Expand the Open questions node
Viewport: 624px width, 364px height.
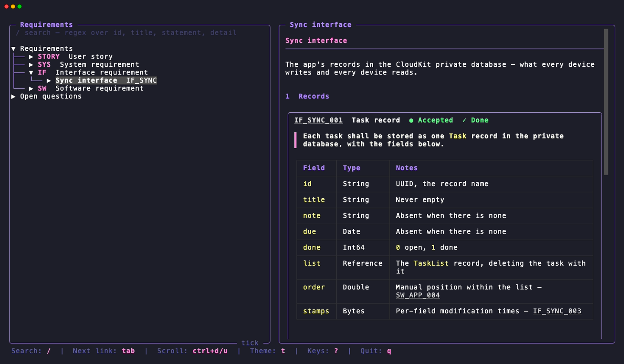[13, 96]
